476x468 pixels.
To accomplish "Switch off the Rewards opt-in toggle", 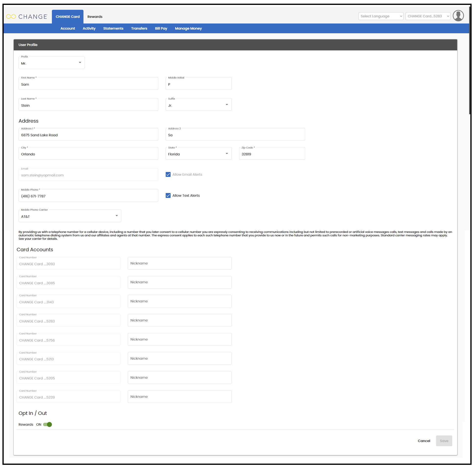I will 47,424.
